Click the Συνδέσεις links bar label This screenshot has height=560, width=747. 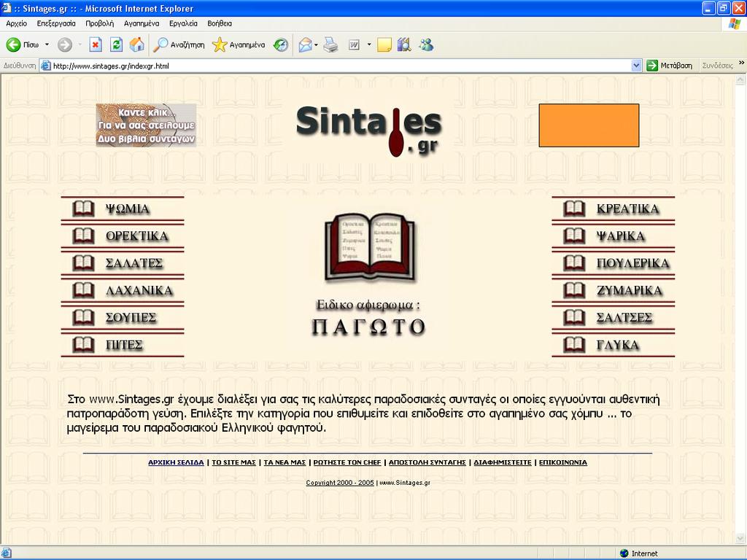pyautogui.click(x=718, y=66)
